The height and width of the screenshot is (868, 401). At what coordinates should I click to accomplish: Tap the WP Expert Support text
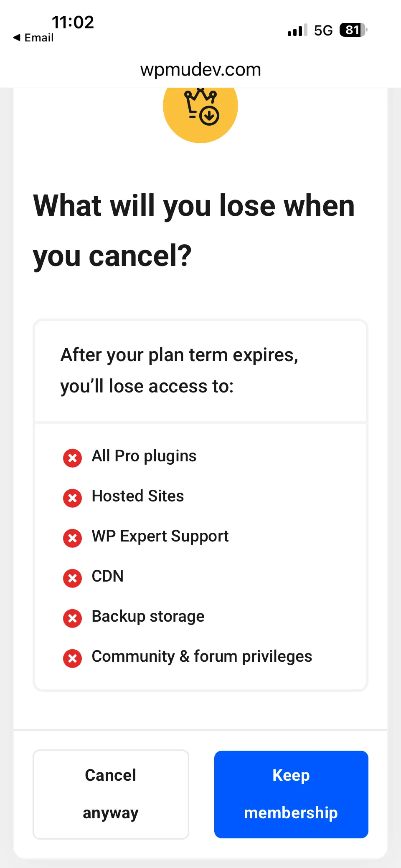[x=160, y=536]
